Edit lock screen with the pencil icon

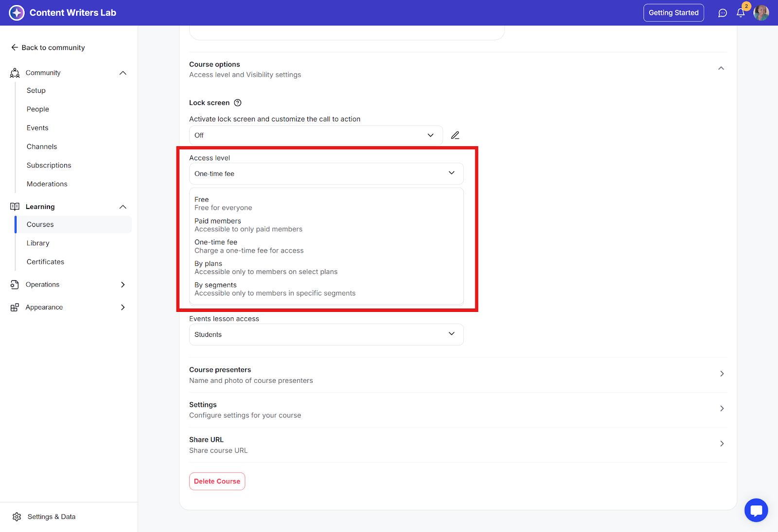[455, 136]
